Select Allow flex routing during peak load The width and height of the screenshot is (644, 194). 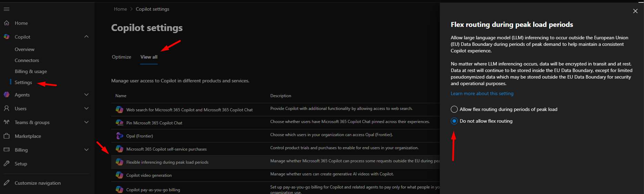[454, 109]
